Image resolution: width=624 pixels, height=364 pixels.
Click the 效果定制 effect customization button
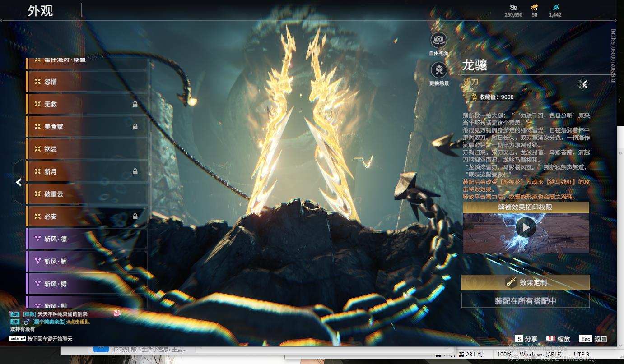pos(526,282)
